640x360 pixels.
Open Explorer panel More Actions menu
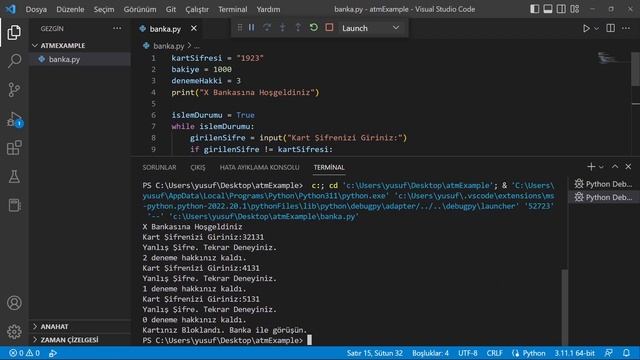[117, 29]
